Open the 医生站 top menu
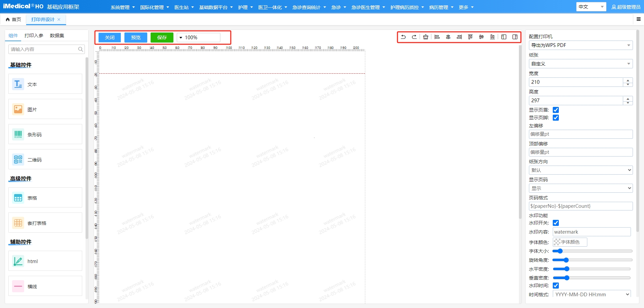 click(184, 7)
